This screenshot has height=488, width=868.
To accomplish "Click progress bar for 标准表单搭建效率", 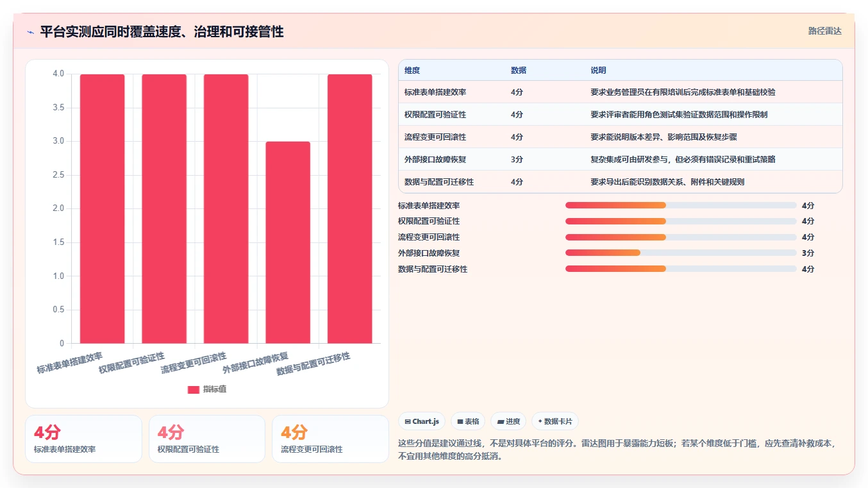I will coord(681,205).
